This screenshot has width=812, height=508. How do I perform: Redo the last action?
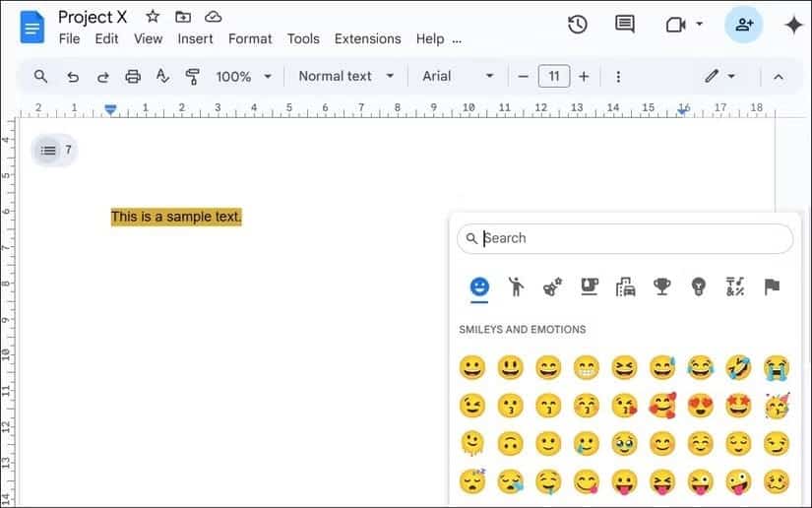102,77
